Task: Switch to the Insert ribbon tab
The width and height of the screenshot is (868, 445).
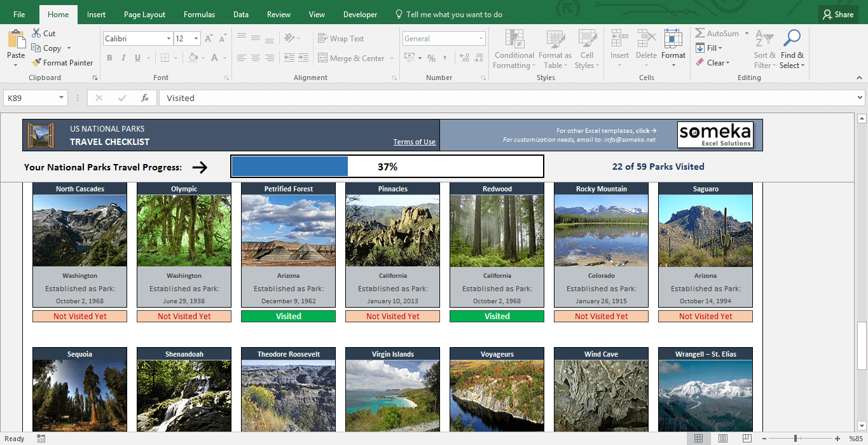Action: coord(96,15)
